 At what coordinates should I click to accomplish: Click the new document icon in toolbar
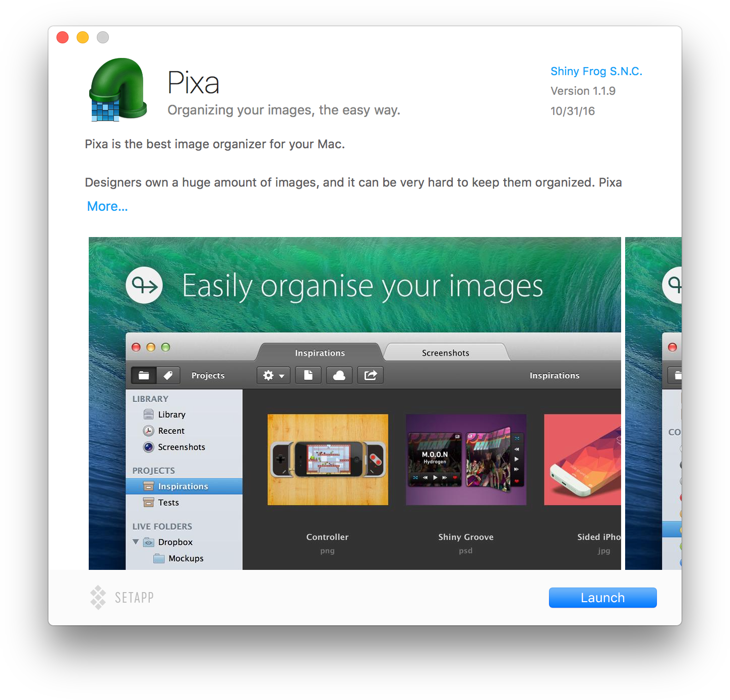pos(308,375)
